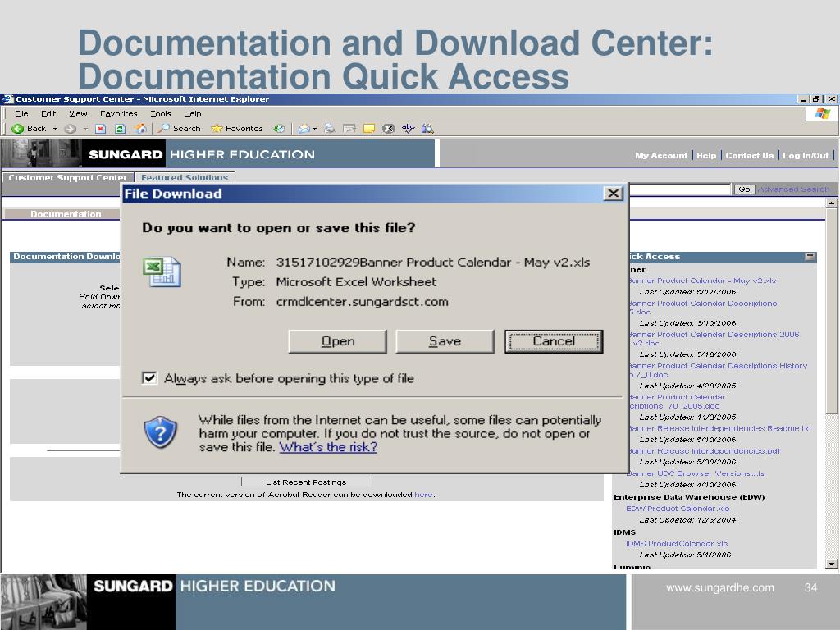Viewport: 840px width, 630px height.
Task: Open EDW Product Calendar.xls link
Action: [678, 509]
